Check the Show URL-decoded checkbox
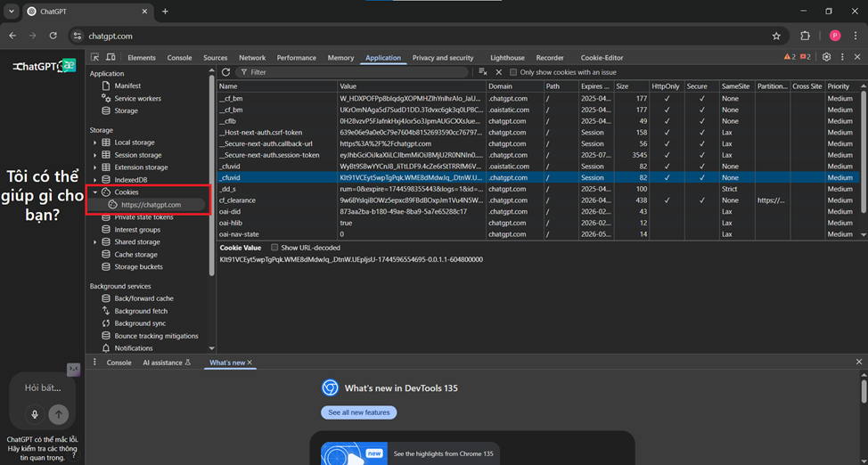Viewport: 868px width, 465px height. [274, 248]
